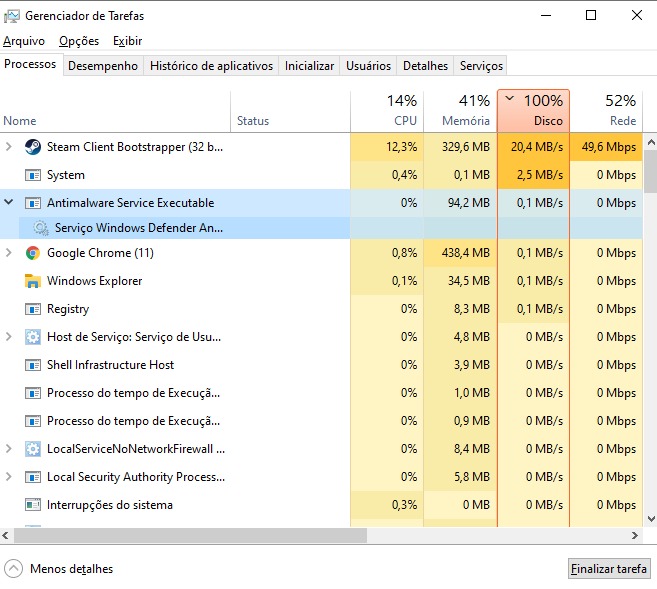Click the Google Chrome icon

33,253
